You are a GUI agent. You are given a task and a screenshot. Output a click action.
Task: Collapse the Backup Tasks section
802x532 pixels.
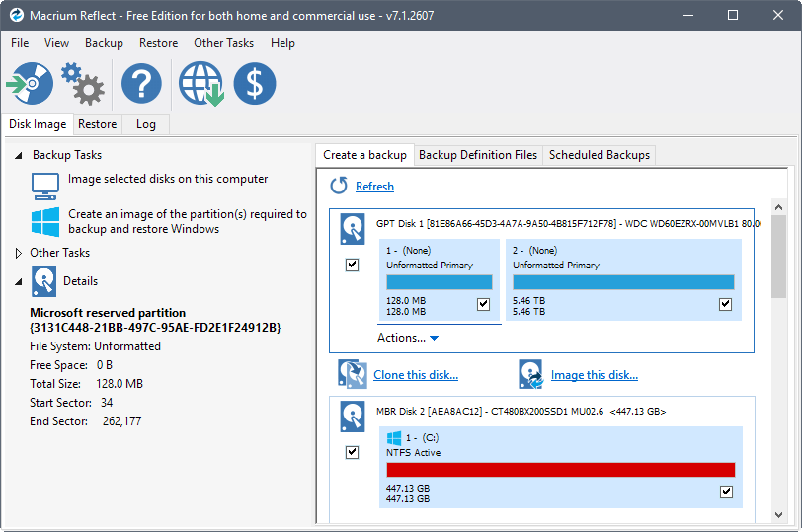tap(19, 156)
